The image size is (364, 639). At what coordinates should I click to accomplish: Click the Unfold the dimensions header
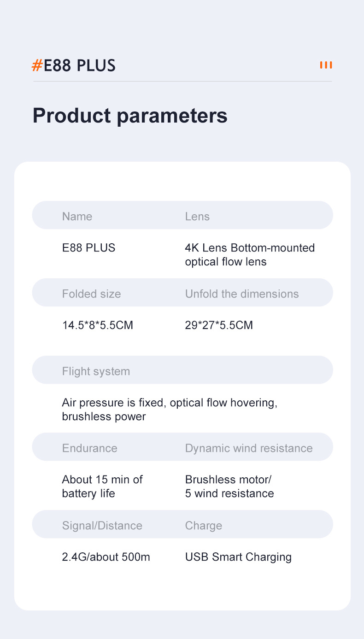click(x=242, y=294)
